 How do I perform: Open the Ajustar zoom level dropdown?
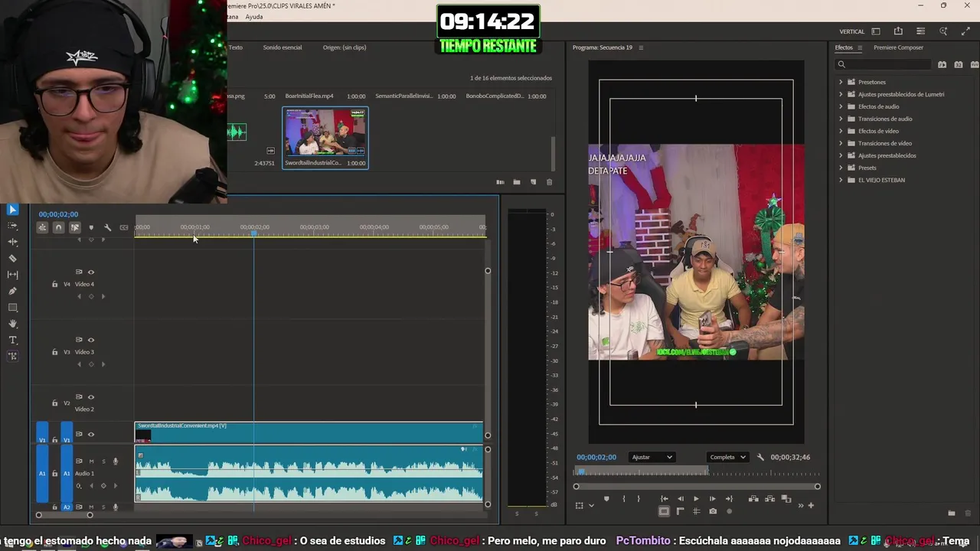click(652, 457)
